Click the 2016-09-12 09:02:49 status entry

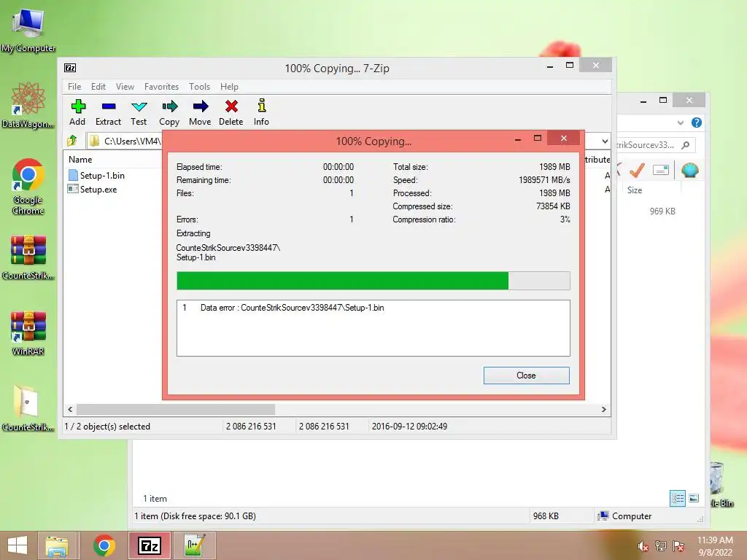(x=409, y=426)
